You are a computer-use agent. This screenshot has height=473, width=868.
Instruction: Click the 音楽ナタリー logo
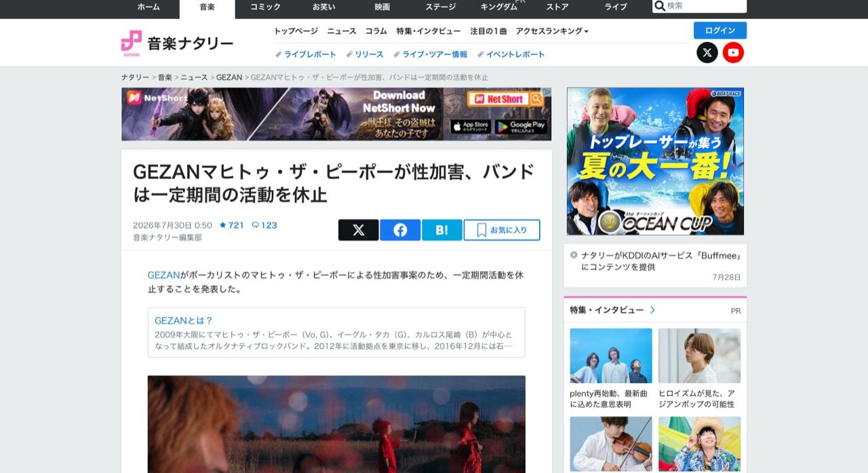coord(177,43)
